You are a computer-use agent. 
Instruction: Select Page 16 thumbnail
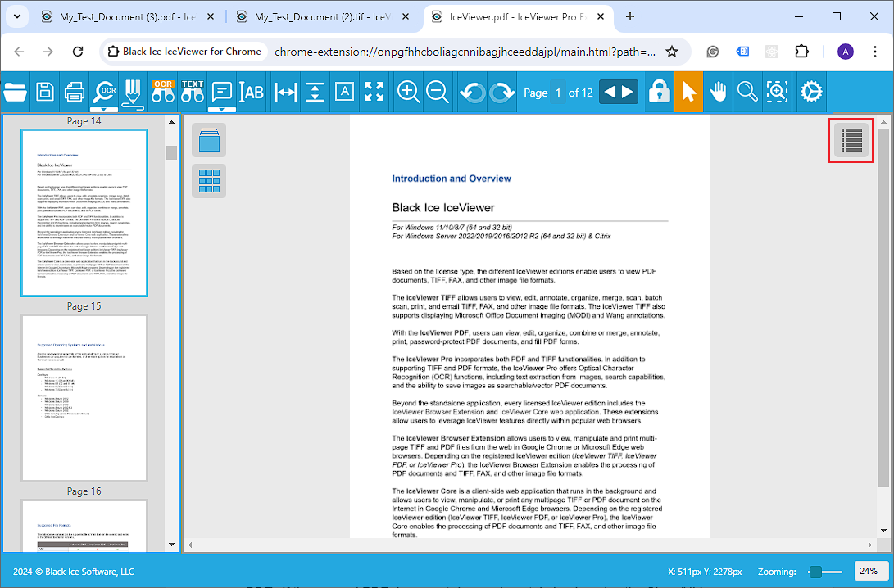pos(84,525)
